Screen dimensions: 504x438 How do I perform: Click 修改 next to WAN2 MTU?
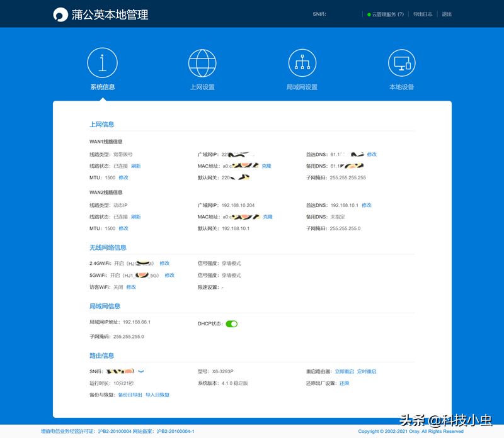[x=123, y=228]
